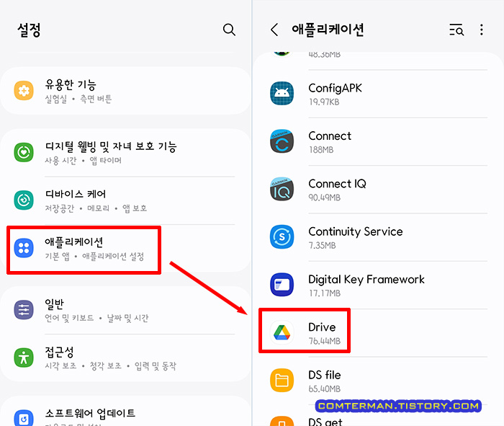The width and height of the screenshot is (504, 426).
Task: Open 소프트웨어 업데이트 entry
Action: (125, 412)
